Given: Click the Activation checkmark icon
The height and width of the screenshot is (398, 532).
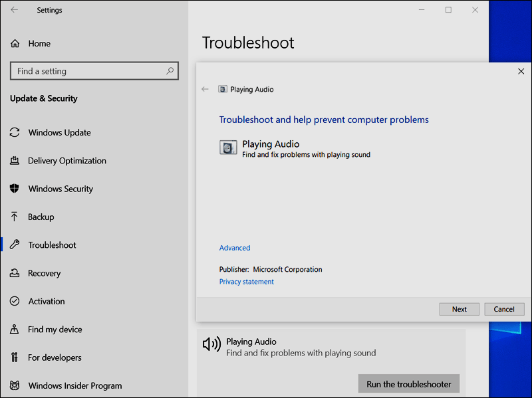Looking at the screenshot, I should [x=15, y=302].
